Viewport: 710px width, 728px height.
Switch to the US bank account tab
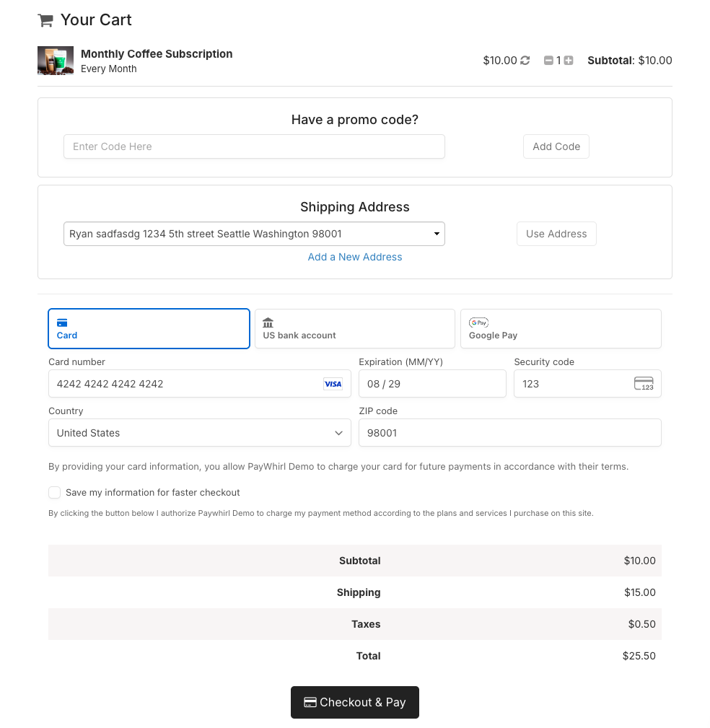[x=355, y=329]
